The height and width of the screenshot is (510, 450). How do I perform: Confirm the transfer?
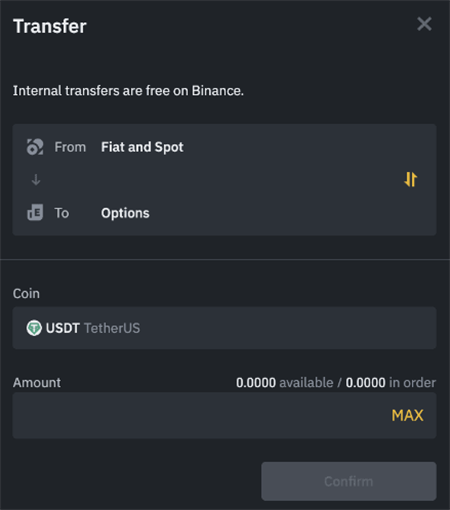[x=349, y=481]
